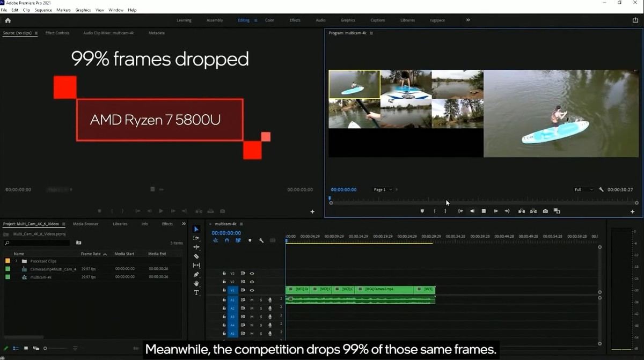Select the Pen tool

click(x=196, y=274)
